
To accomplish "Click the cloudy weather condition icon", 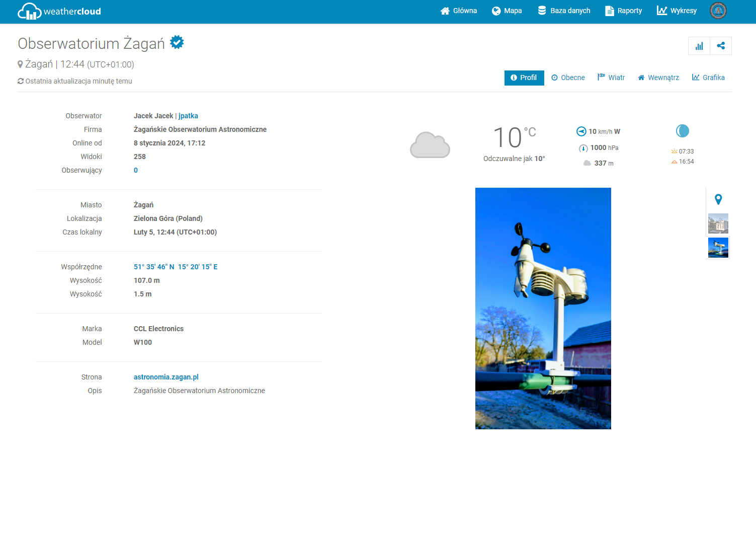I will point(430,145).
